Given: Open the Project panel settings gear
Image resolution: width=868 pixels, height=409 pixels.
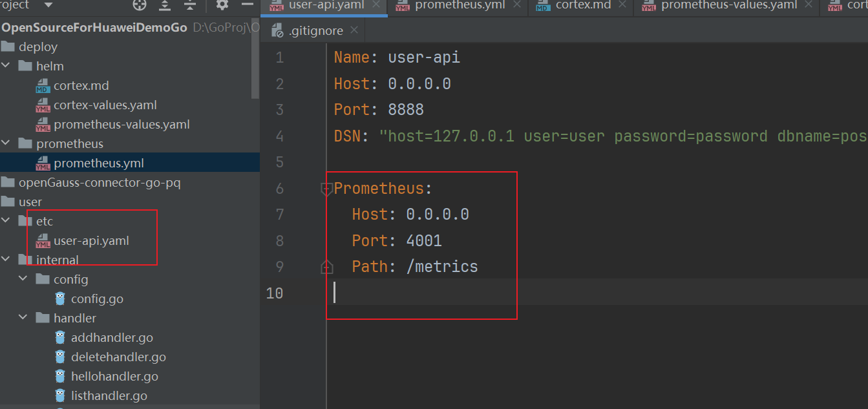Looking at the screenshot, I should tap(222, 5).
